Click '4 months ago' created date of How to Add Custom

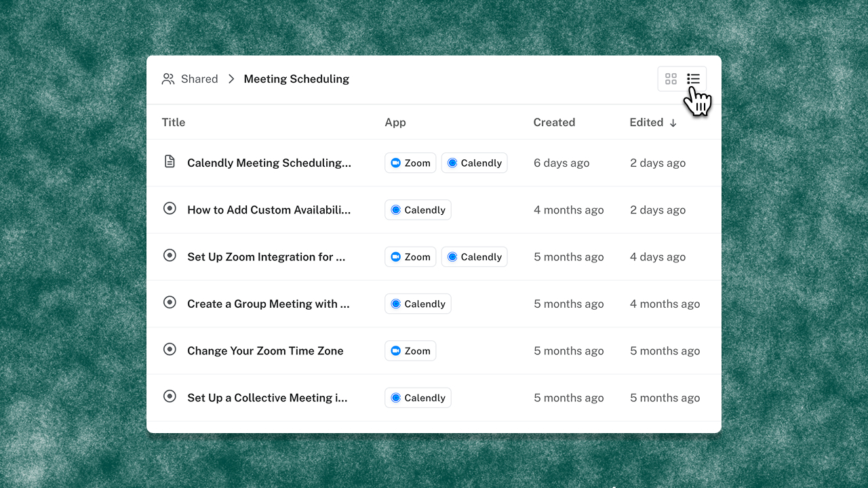pyautogui.click(x=569, y=210)
